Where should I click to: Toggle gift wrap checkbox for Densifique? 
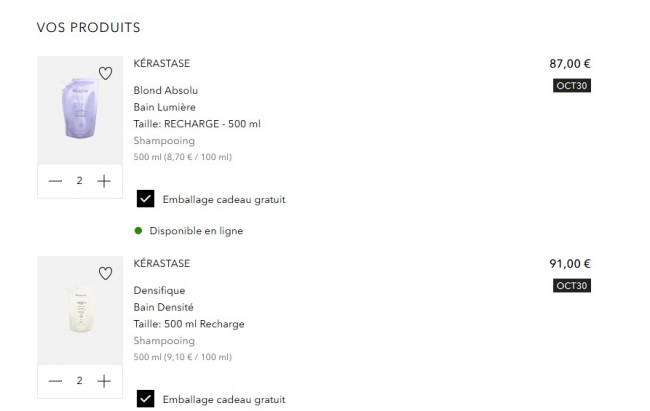coord(145,399)
